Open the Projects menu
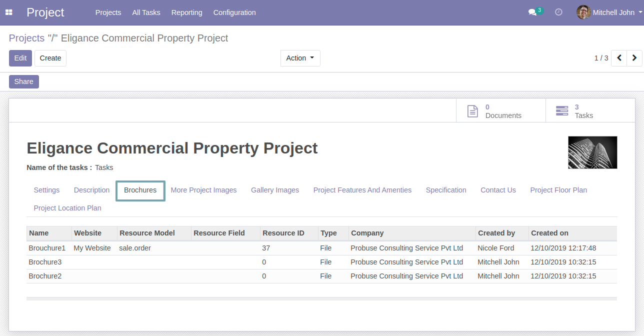The width and height of the screenshot is (644, 336). (108, 12)
